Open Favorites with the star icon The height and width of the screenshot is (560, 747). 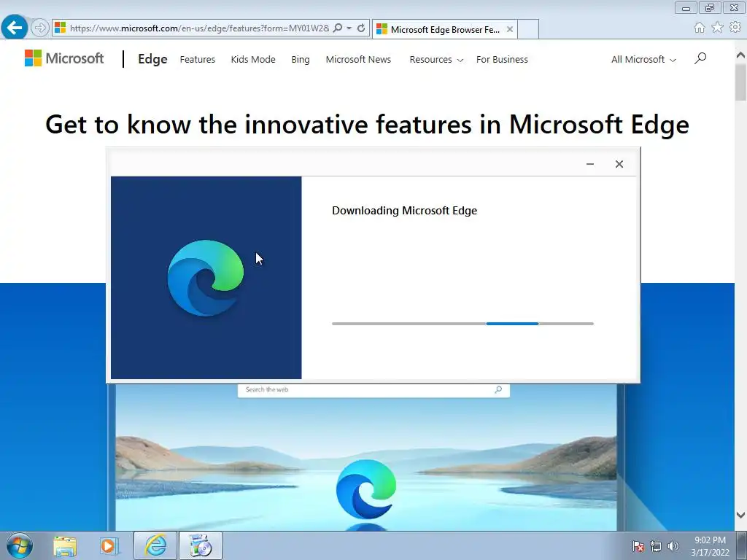[718, 28]
